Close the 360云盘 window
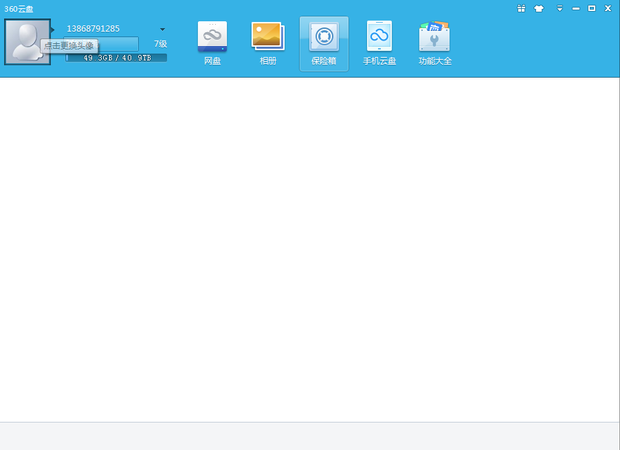Viewport: 620px width, 450px height. click(608, 8)
